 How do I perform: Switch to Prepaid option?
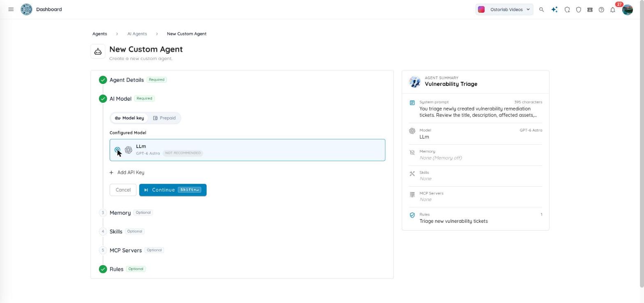pyautogui.click(x=164, y=118)
